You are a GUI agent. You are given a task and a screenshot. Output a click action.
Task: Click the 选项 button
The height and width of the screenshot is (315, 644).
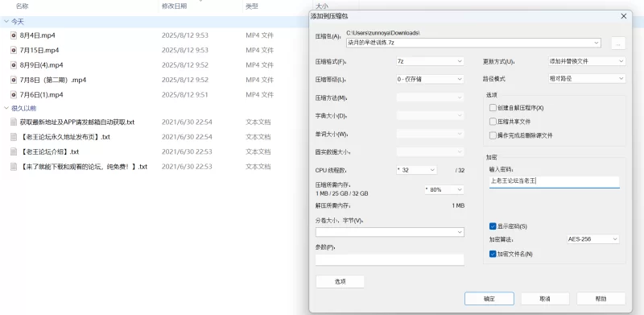pos(340,282)
